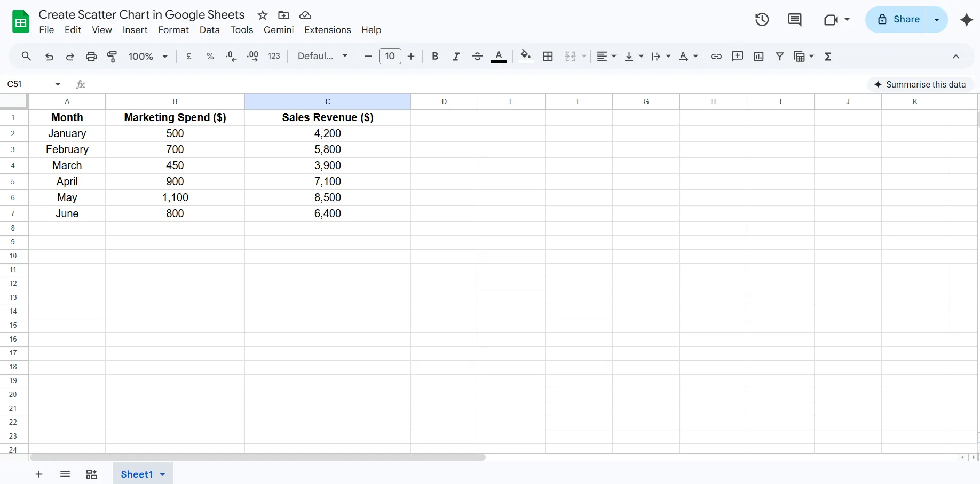Image resolution: width=980 pixels, height=484 pixels.
Task: Toggle strikethrough formatting
Action: point(477,56)
